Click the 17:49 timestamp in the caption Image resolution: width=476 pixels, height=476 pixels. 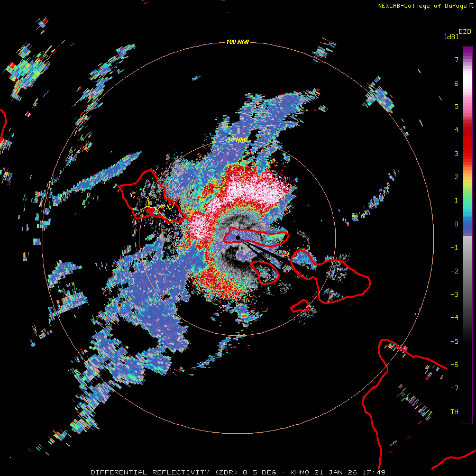(x=373, y=472)
